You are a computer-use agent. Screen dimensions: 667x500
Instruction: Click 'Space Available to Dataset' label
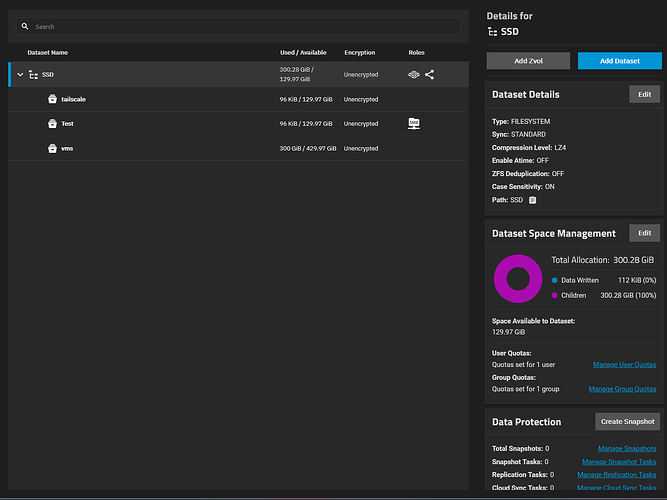(x=533, y=321)
